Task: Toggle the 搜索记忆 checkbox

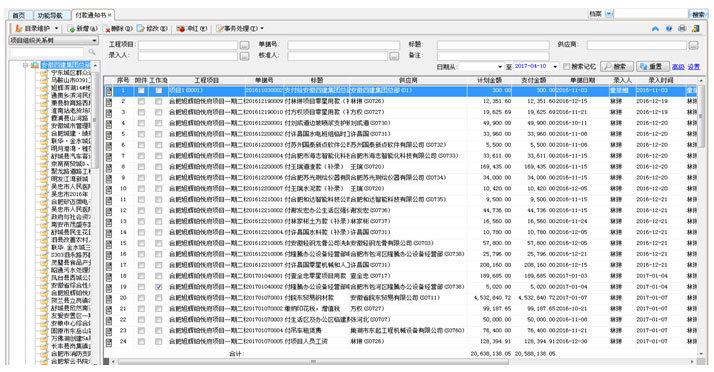Action: point(566,66)
